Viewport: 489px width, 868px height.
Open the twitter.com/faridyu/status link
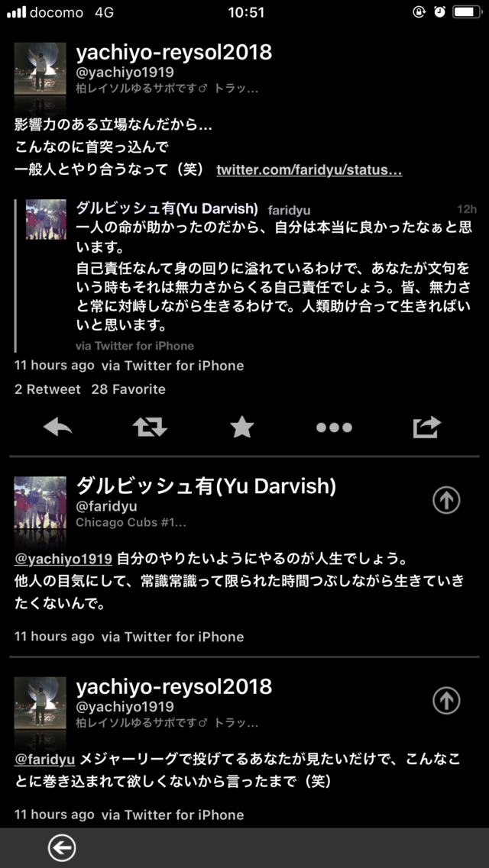(309, 170)
